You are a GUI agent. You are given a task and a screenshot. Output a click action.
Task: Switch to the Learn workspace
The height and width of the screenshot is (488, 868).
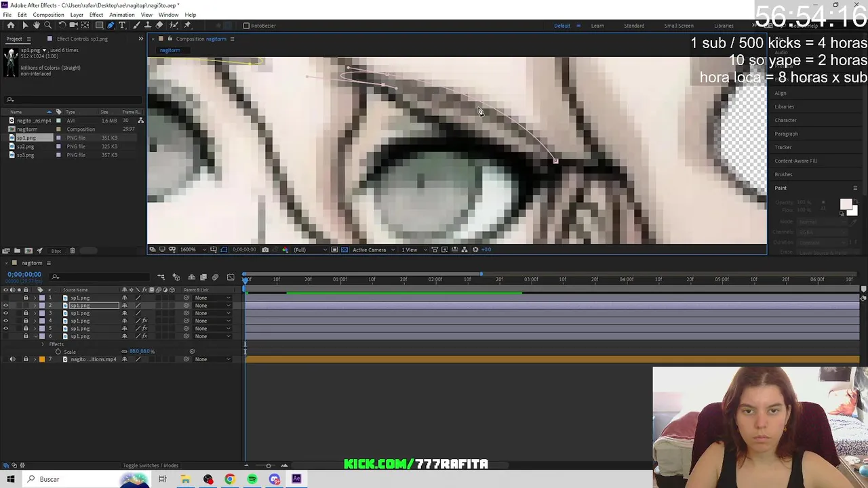pos(597,26)
